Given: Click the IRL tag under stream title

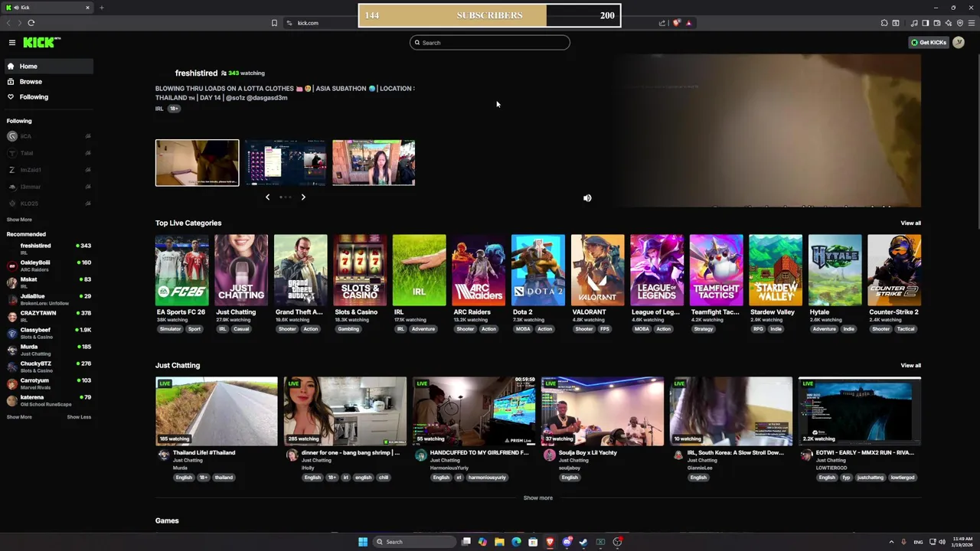Looking at the screenshot, I should click(x=159, y=109).
